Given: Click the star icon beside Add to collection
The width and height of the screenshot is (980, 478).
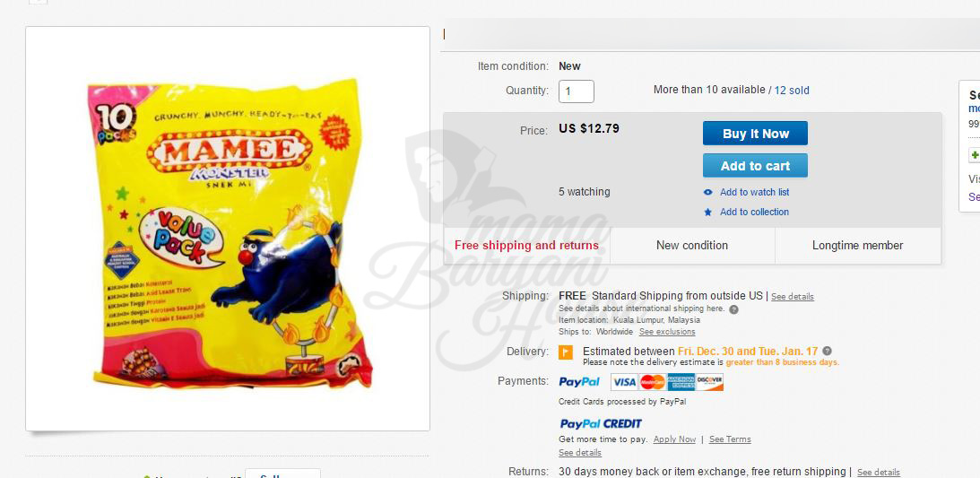Looking at the screenshot, I should point(707,213).
